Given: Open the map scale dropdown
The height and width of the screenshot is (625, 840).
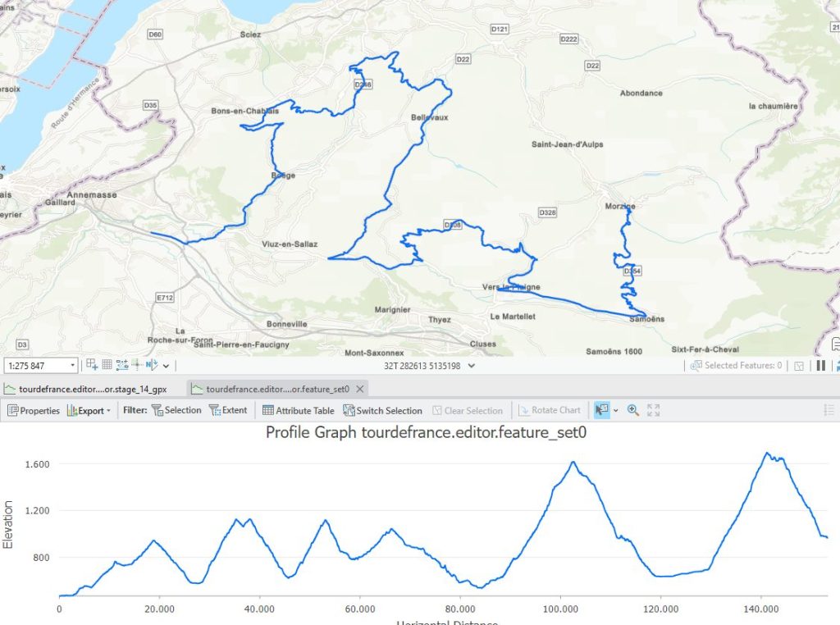Looking at the screenshot, I should pos(74,365).
